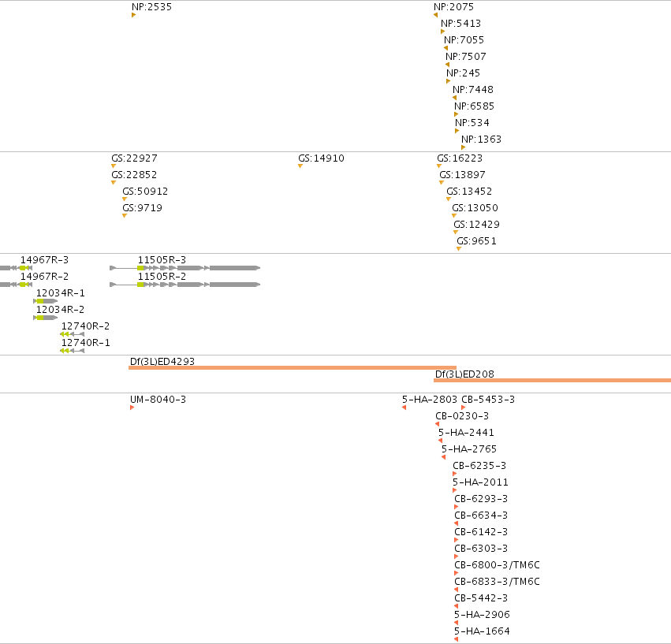Viewport: 671px width, 644px height.
Task: Click the 14967R-2 transcript label
Action: click(44, 277)
